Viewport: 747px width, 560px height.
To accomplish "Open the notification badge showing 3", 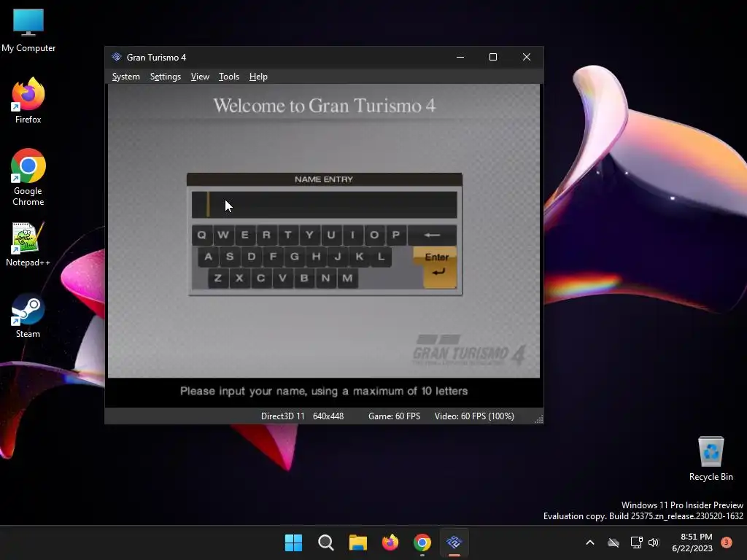I will [727, 542].
